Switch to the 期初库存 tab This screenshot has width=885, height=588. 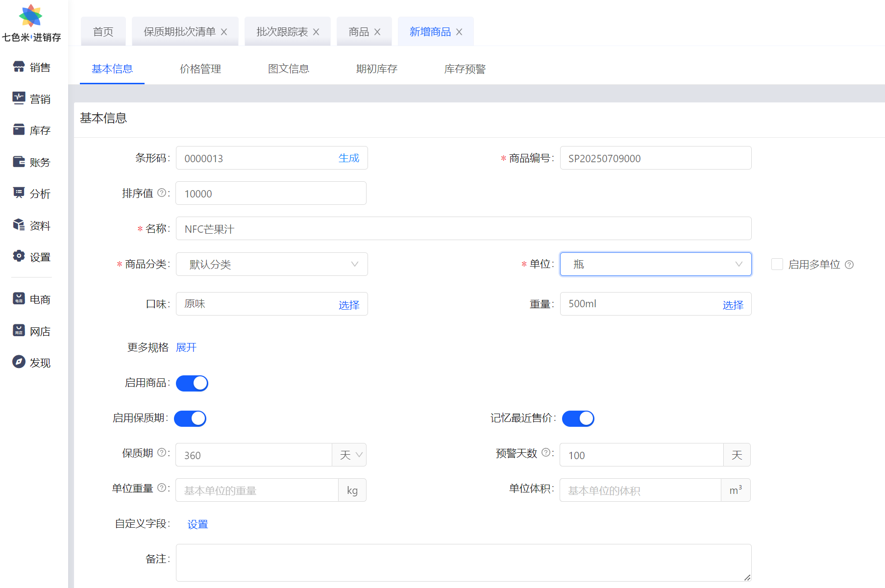pos(376,69)
